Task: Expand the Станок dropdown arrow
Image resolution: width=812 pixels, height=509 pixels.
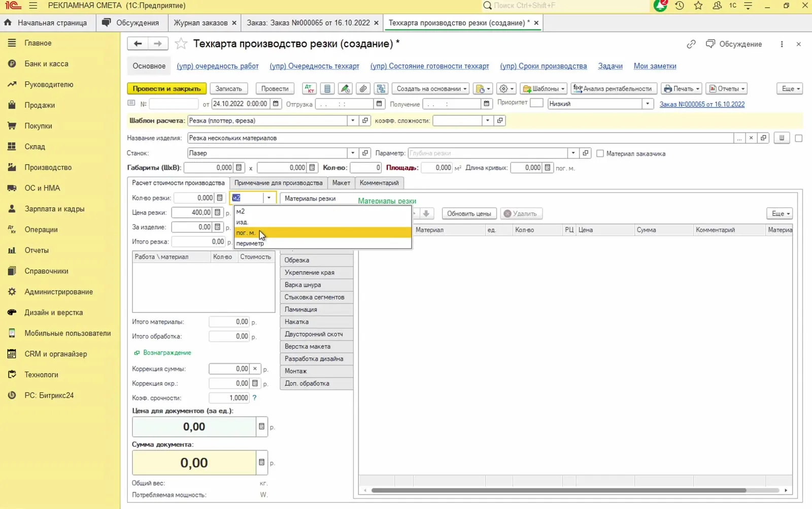Action: point(353,153)
